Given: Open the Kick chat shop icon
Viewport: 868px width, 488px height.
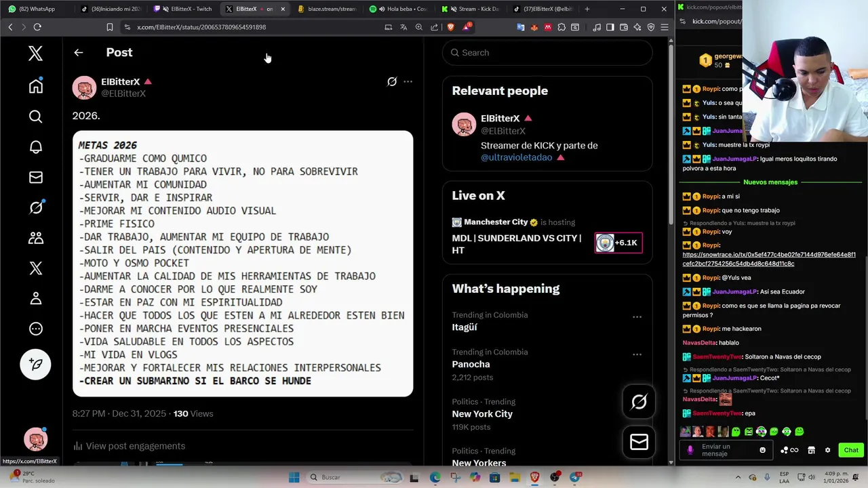Looking at the screenshot, I should point(811,450).
